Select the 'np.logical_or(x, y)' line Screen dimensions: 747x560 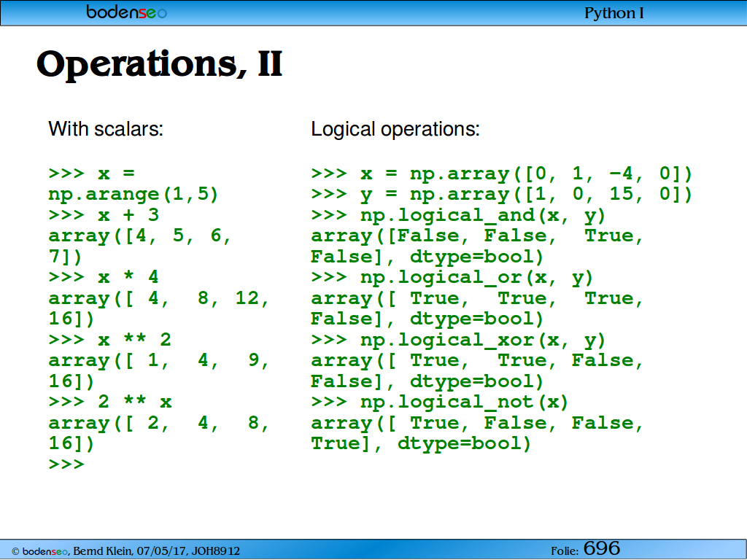(452, 278)
